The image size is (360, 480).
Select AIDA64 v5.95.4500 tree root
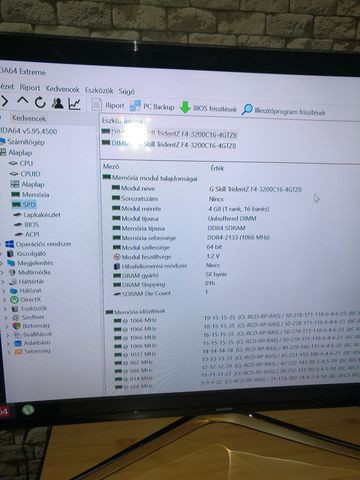[29, 131]
